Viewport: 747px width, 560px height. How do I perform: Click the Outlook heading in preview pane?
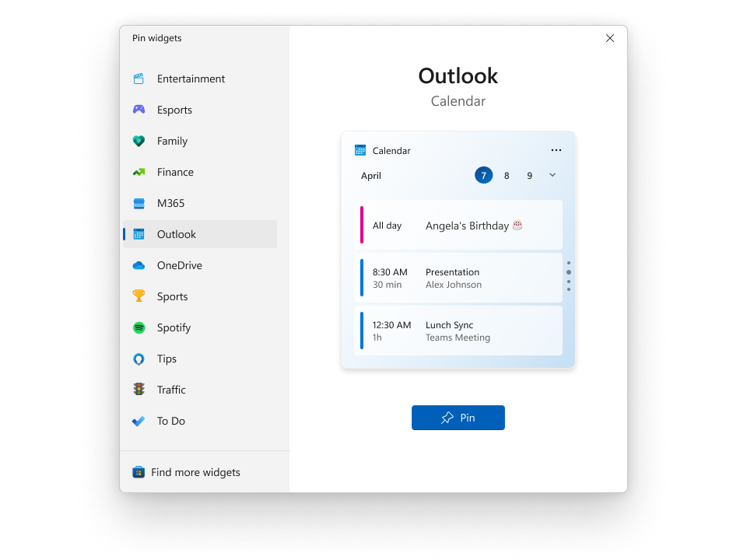pyautogui.click(x=458, y=75)
